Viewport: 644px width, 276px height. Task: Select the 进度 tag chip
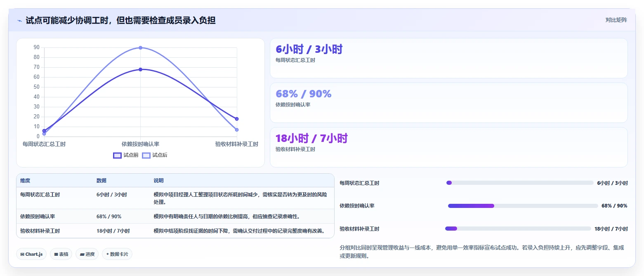[x=87, y=254]
